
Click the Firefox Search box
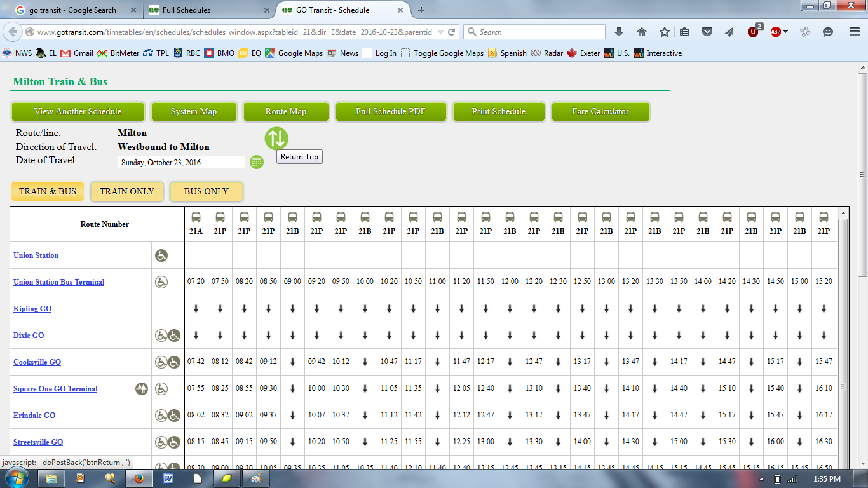534,32
